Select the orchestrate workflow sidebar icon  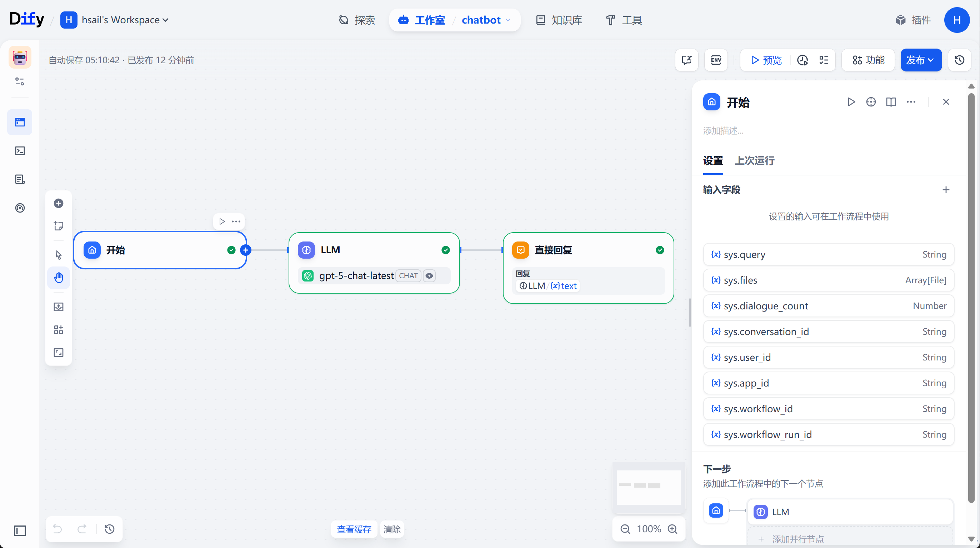point(20,122)
